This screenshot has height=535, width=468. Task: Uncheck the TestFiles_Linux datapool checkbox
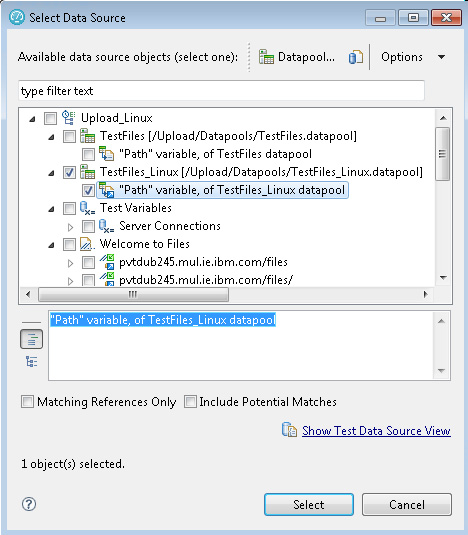[x=69, y=172]
